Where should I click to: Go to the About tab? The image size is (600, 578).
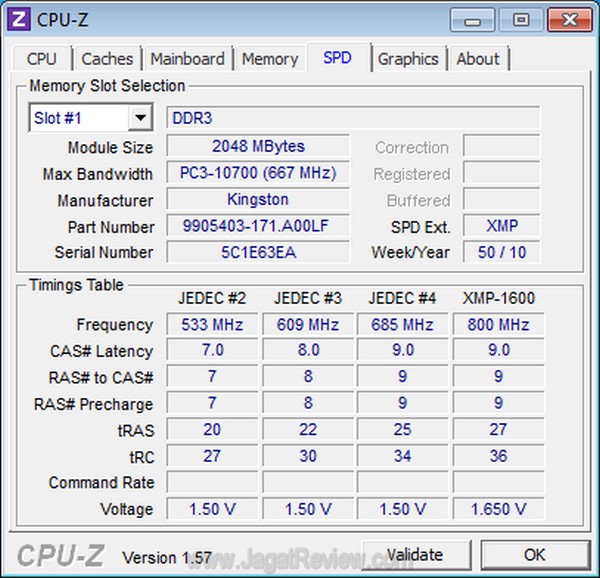(478, 59)
